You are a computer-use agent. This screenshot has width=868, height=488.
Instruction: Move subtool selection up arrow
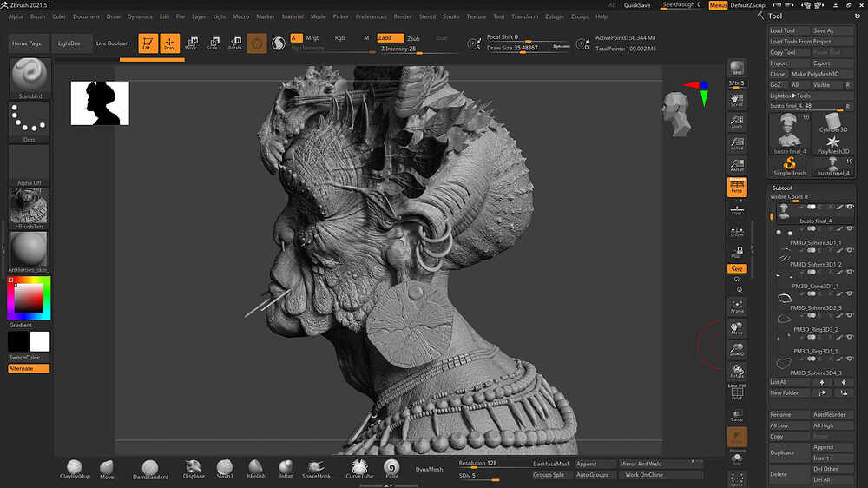pos(822,382)
